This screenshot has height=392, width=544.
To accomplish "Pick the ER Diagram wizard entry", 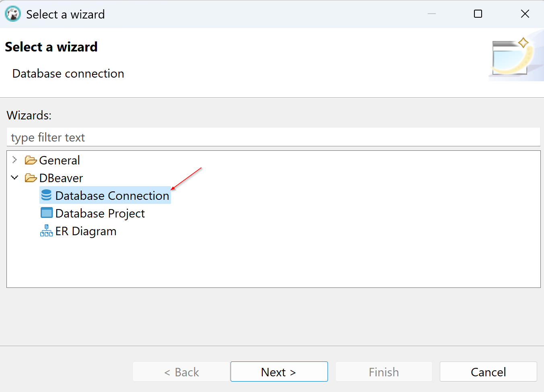I will coord(86,231).
